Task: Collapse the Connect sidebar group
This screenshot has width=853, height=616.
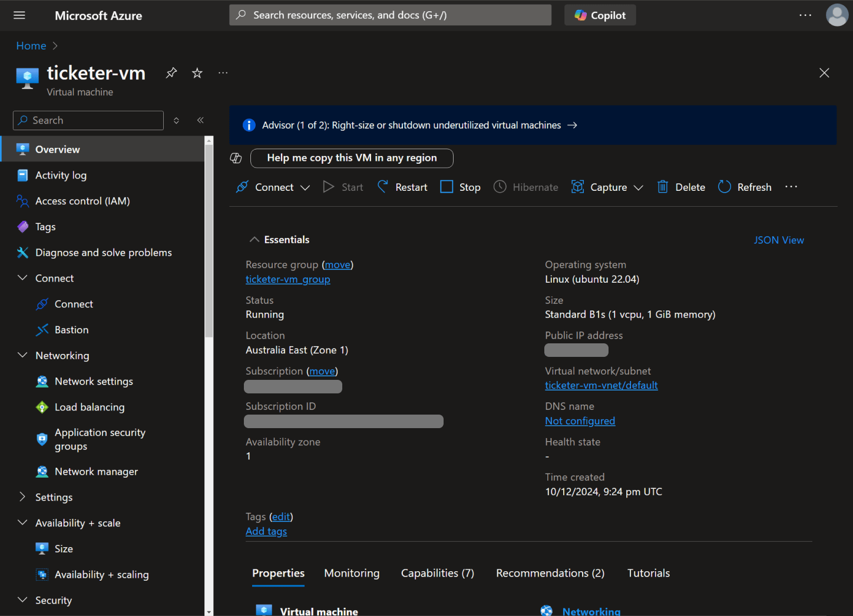Action: pos(23,278)
